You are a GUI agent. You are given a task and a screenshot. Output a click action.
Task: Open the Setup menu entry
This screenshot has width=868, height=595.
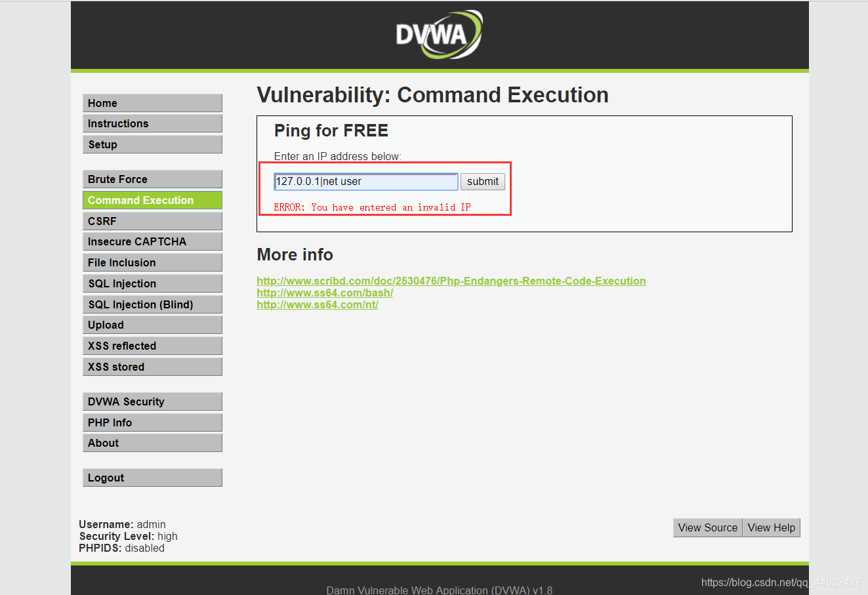[x=152, y=144]
